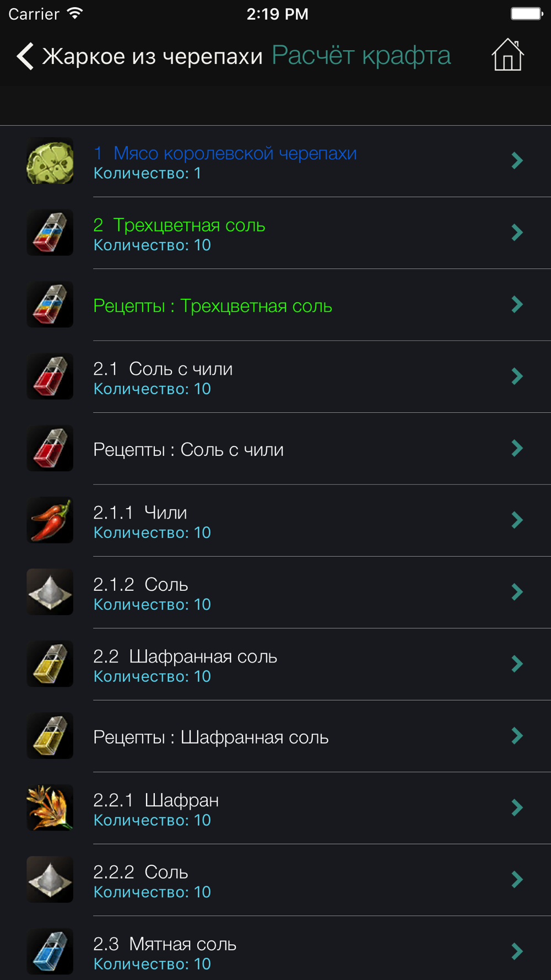551x980 pixels.
Task: Tap the home icon in header
Action: (x=507, y=55)
